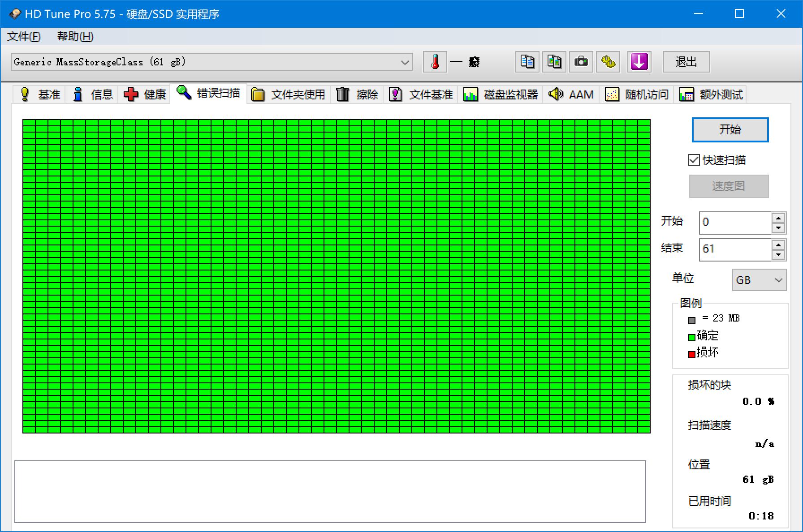The image size is (803, 532).
Task: Click the gray legend square for 23 MB
Action: (692, 320)
